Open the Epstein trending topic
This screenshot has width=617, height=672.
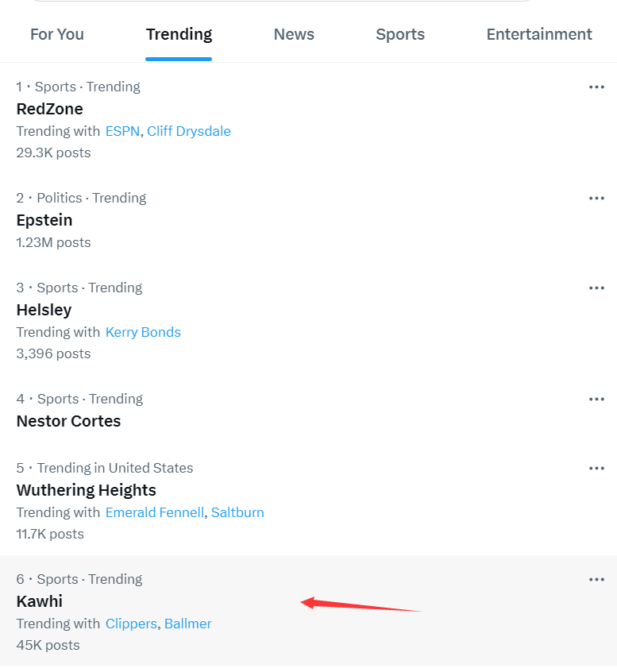pos(44,220)
